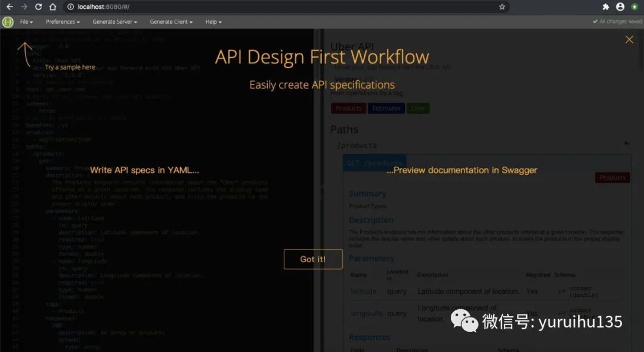This screenshot has width=644, height=352.
Task: Click the Paths heading
Action: pyautogui.click(x=344, y=130)
